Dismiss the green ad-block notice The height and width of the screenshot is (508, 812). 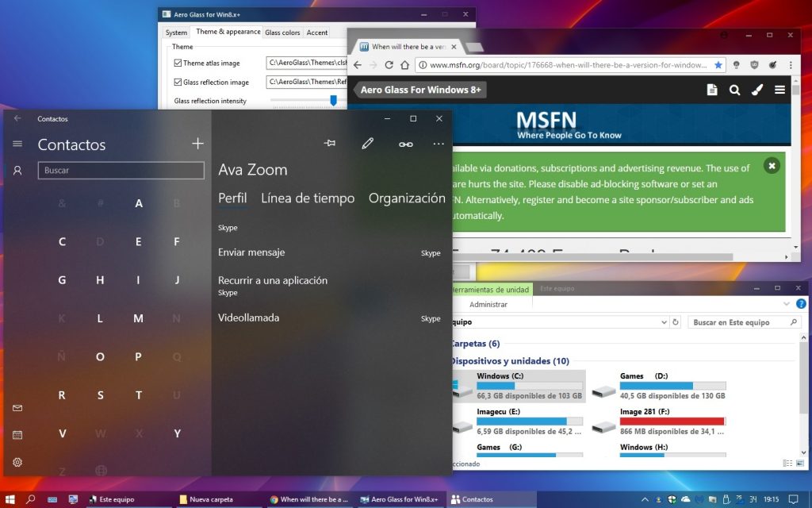tap(772, 165)
